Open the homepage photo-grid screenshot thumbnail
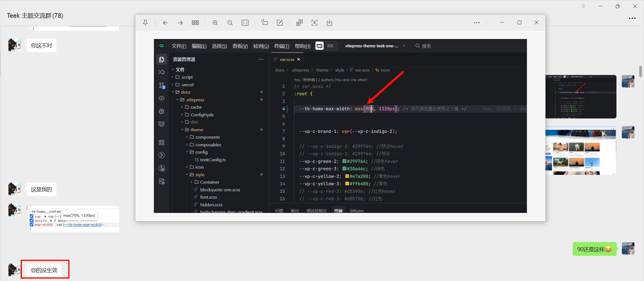 (x=581, y=151)
